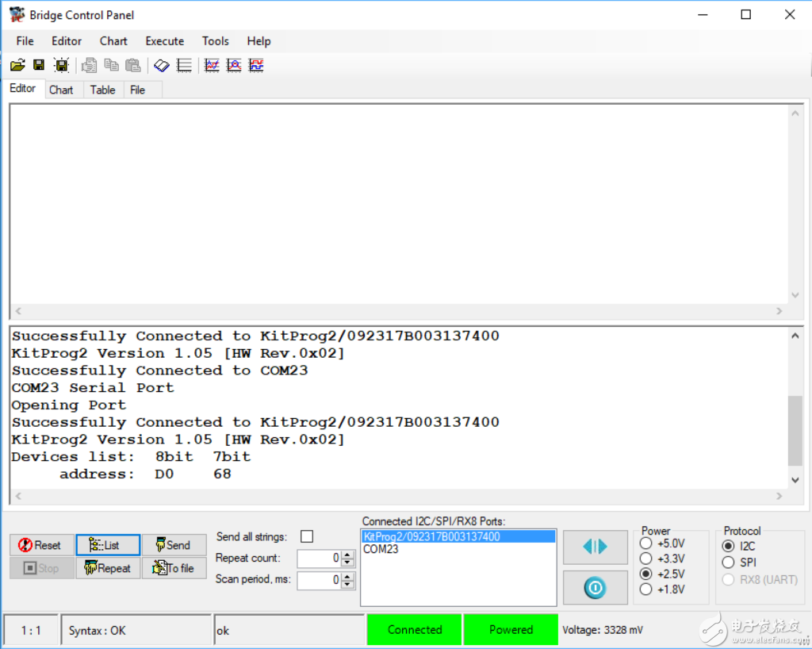Screen dimensions: 812x649
Task: Open the Editor menu
Action: (67, 41)
